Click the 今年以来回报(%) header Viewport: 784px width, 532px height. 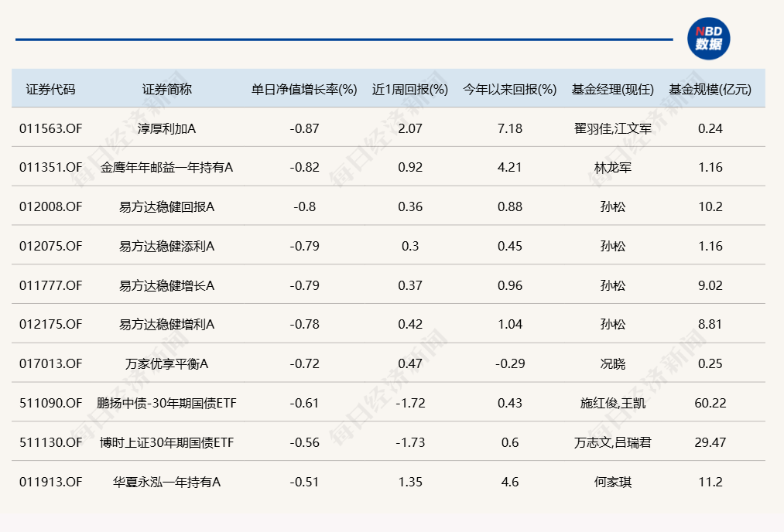(x=510, y=89)
